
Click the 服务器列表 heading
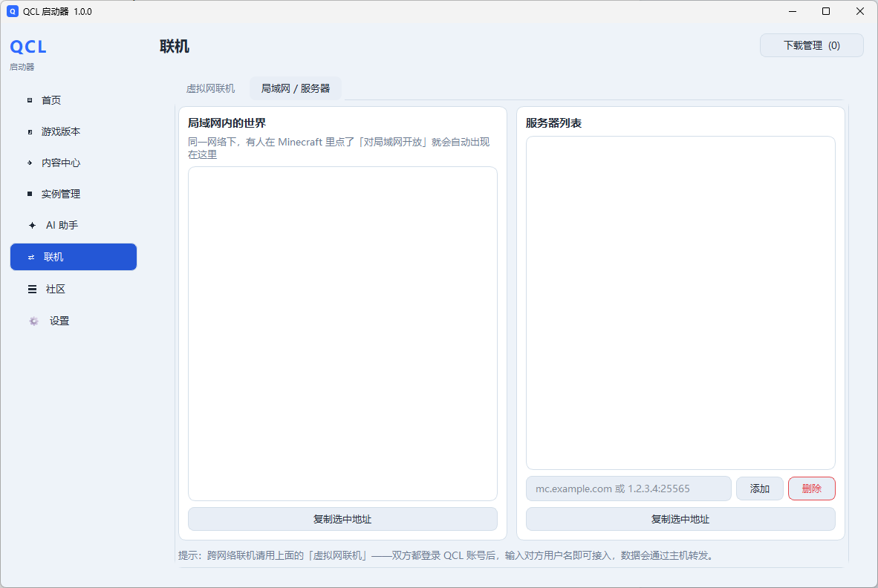[553, 123]
